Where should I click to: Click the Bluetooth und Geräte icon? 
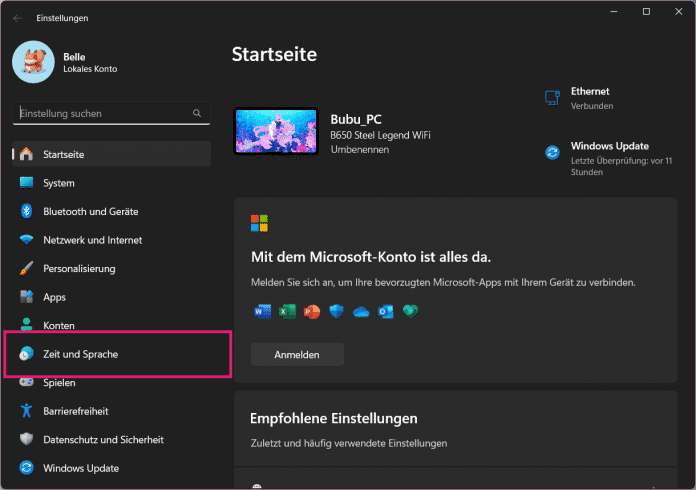tap(26, 212)
